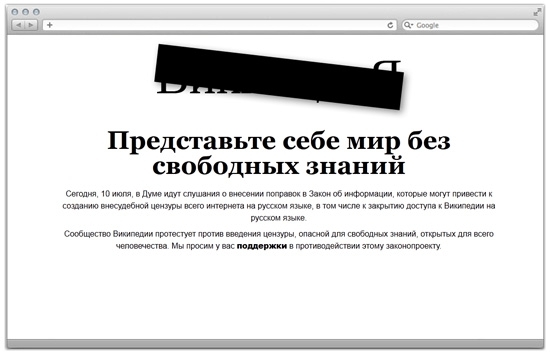Go forward with the right arrow button
550x361 pixels.
(31, 25)
